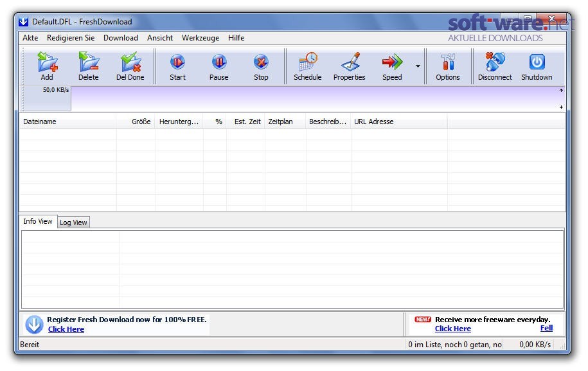
Task: Stop the download using the Stop icon
Action: 261,67
